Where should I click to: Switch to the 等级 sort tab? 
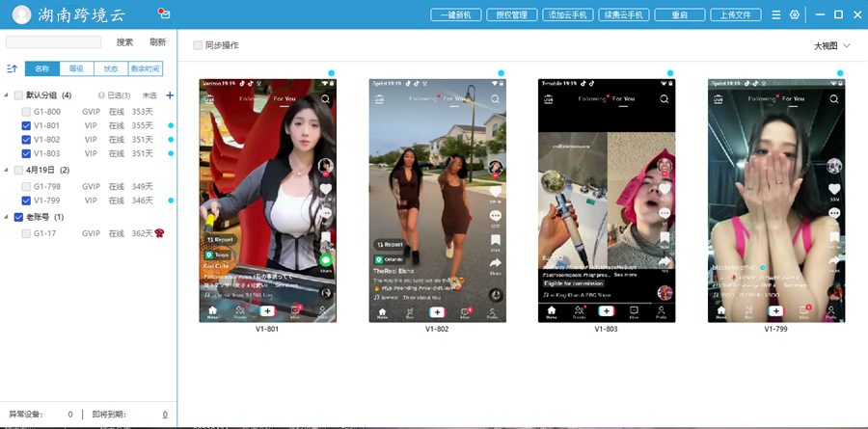[76, 69]
